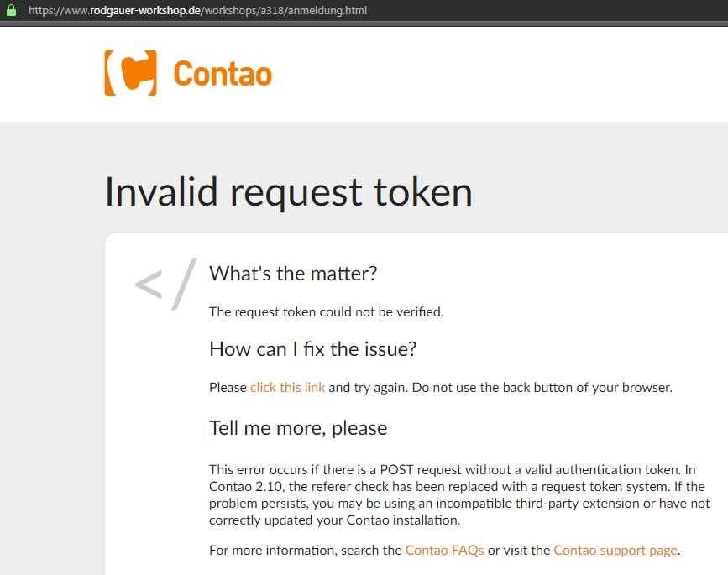The image size is (728, 575).
Task: Click the gray code bracket icon
Action: [x=166, y=283]
